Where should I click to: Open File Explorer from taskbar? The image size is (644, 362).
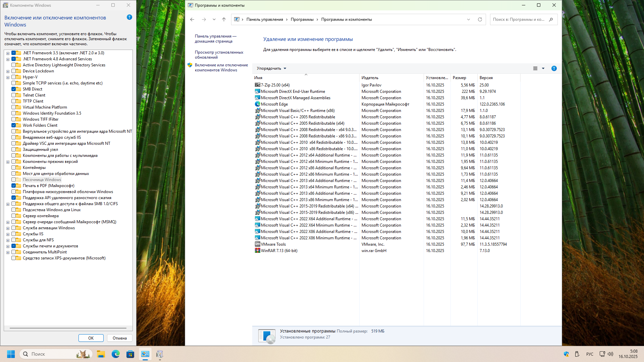tap(101, 354)
